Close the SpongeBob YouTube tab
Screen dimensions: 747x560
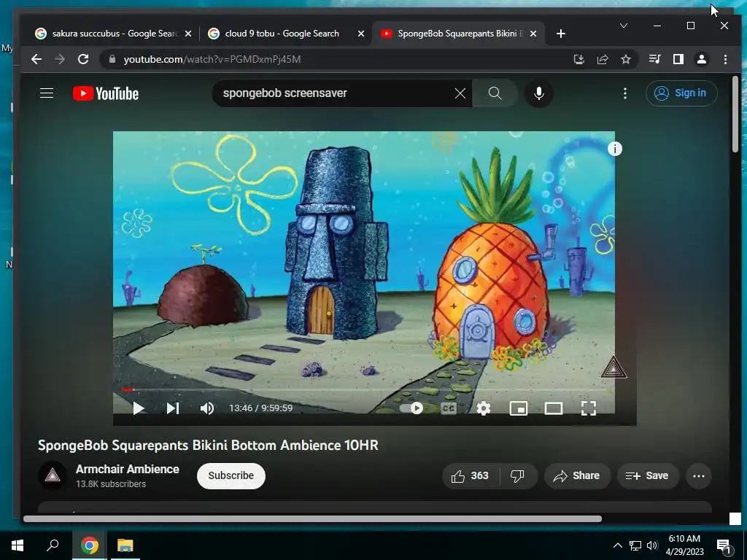click(533, 34)
